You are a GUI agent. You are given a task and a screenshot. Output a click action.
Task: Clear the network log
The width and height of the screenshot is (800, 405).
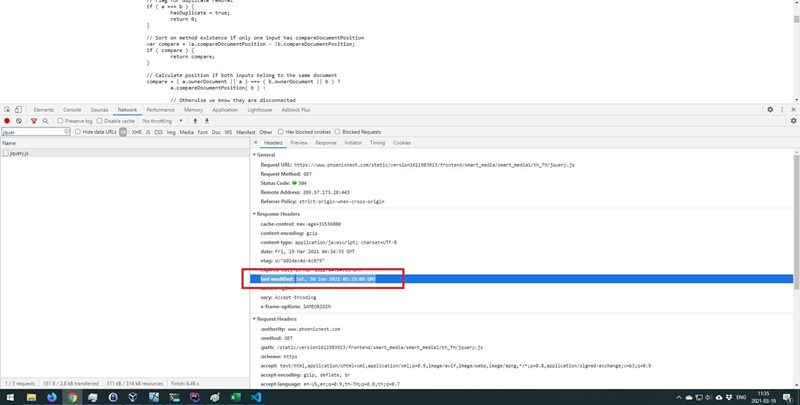click(19, 121)
